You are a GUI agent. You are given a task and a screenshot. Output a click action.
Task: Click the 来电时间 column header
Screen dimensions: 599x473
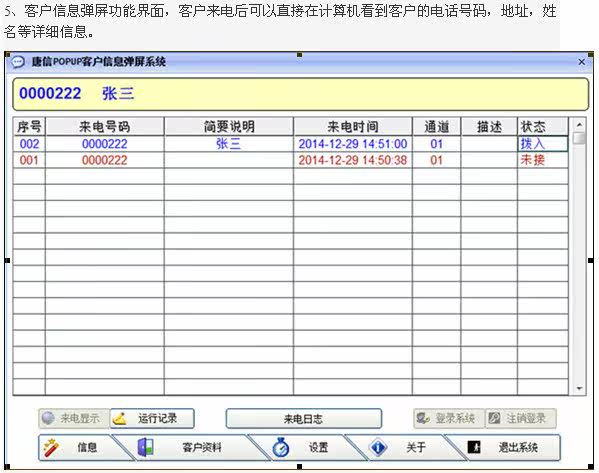click(353, 126)
